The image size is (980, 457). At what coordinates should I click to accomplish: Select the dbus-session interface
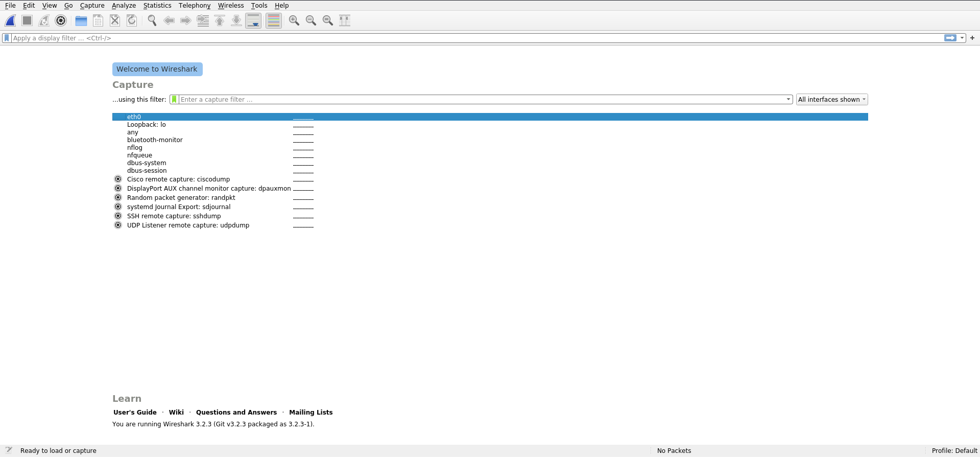[490, 171]
